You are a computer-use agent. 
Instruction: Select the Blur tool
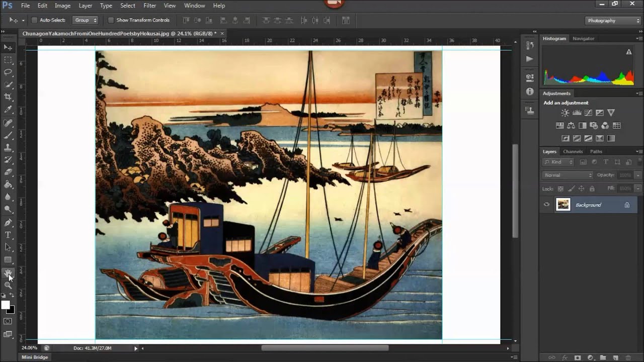click(x=8, y=197)
